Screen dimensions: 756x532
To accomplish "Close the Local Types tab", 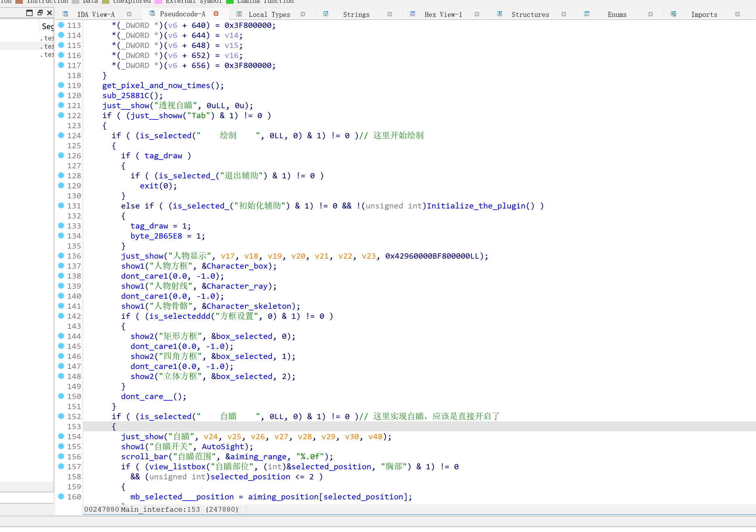I will (303, 14).
